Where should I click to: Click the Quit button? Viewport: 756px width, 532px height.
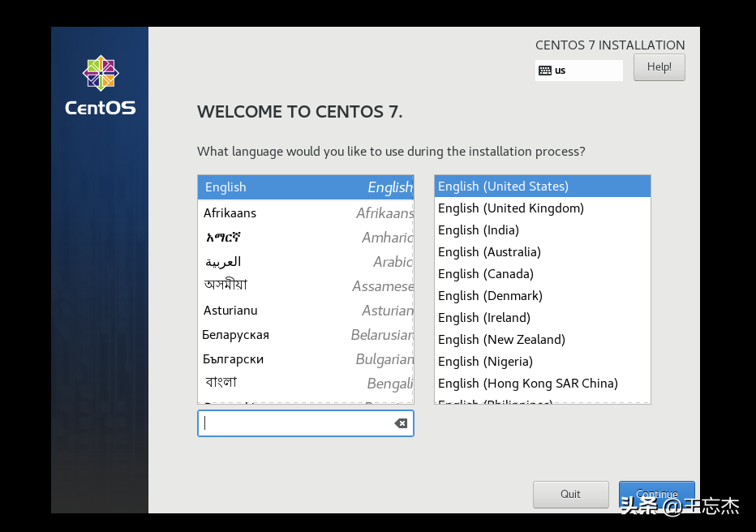click(x=570, y=494)
